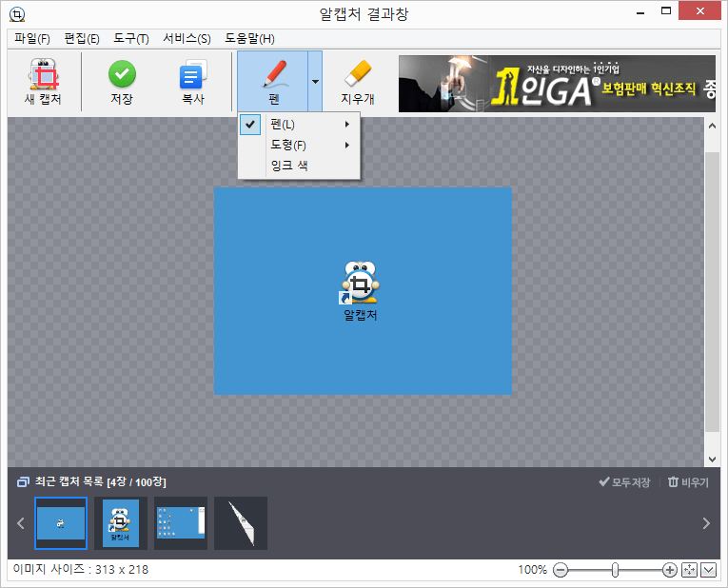Image resolution: width=728 pixels, height=588 pixels.
Task: Select the 지우개 (eraser) tool
Action: click(x=357, y=81)
